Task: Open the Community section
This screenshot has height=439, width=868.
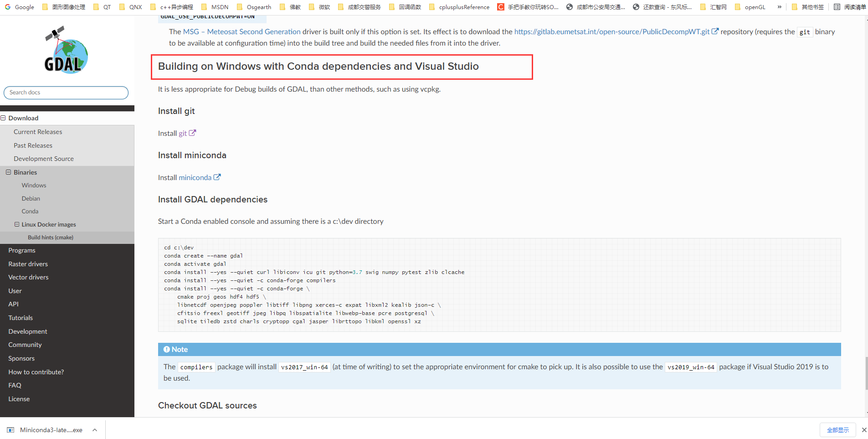Action: (x=25, y=345)
